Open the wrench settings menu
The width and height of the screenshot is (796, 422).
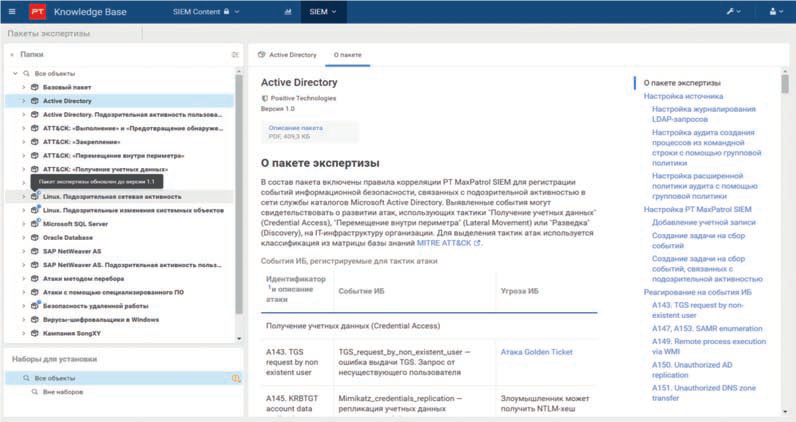click(x=733, y=12)
